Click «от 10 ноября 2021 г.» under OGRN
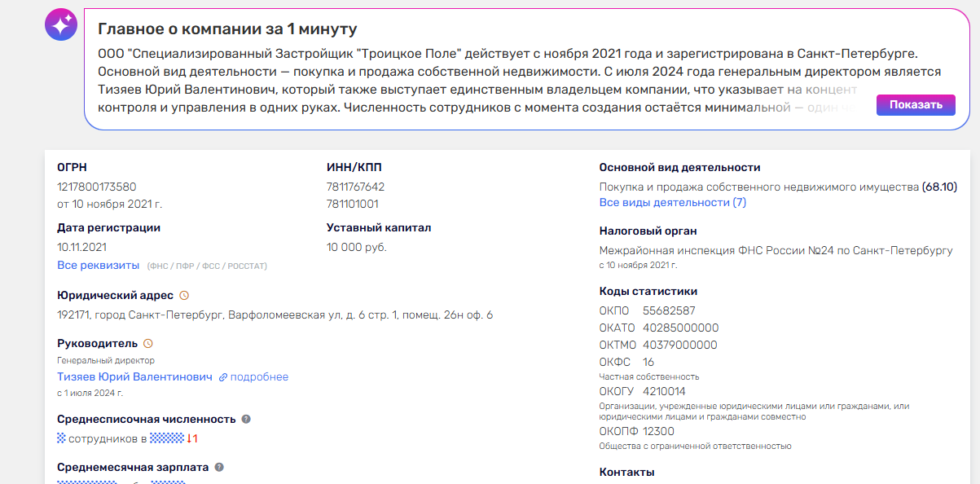Viewport: 980px width, 484px height. [109, 204]
